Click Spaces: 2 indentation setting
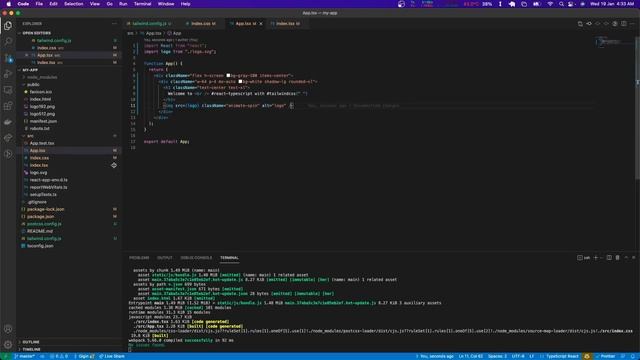This screenshot has width=640, height=360. click(x=497, y=356)
